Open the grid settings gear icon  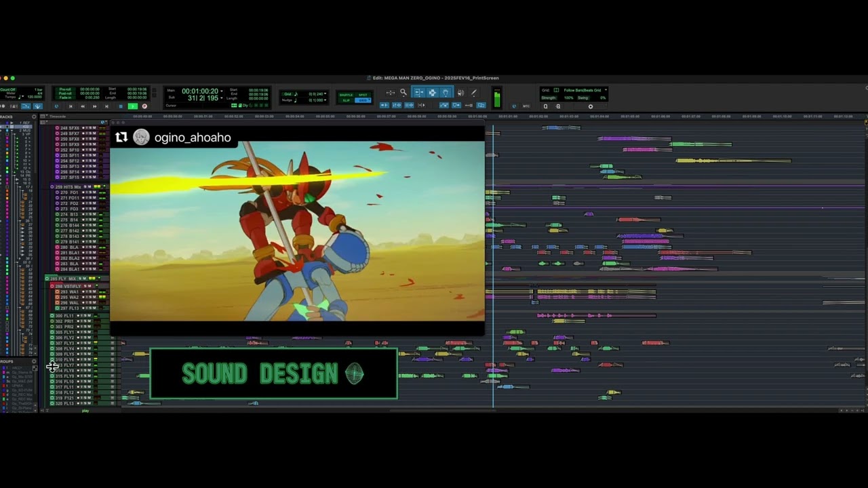click(590, 106)
